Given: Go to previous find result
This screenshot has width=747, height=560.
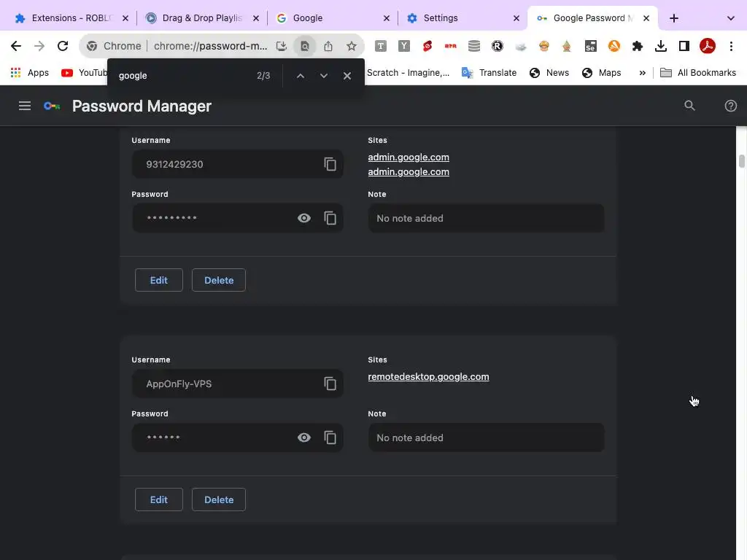Looking at the screenshot, I should 300,76.
